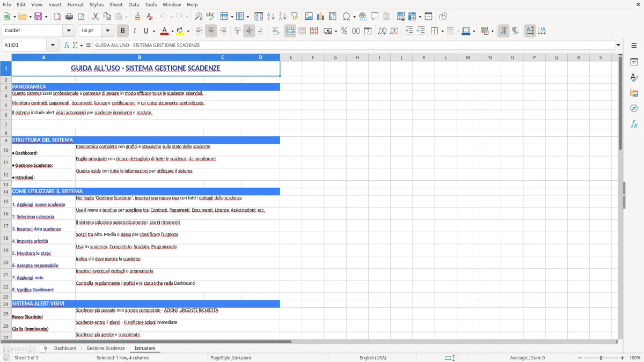Click the AutoFilter funnel icon
The width and height of the screenshot is (644, 362).
(x=295, y=17)
